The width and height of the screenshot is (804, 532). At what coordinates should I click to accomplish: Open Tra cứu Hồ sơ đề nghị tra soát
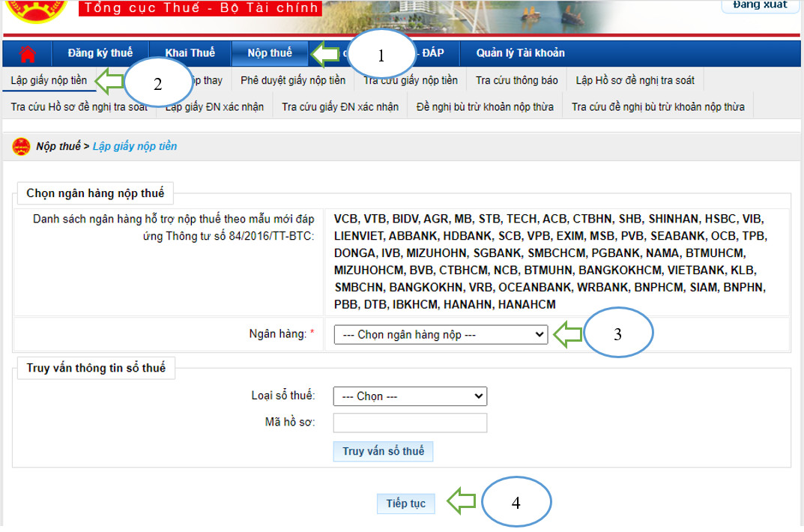point(79,107)
